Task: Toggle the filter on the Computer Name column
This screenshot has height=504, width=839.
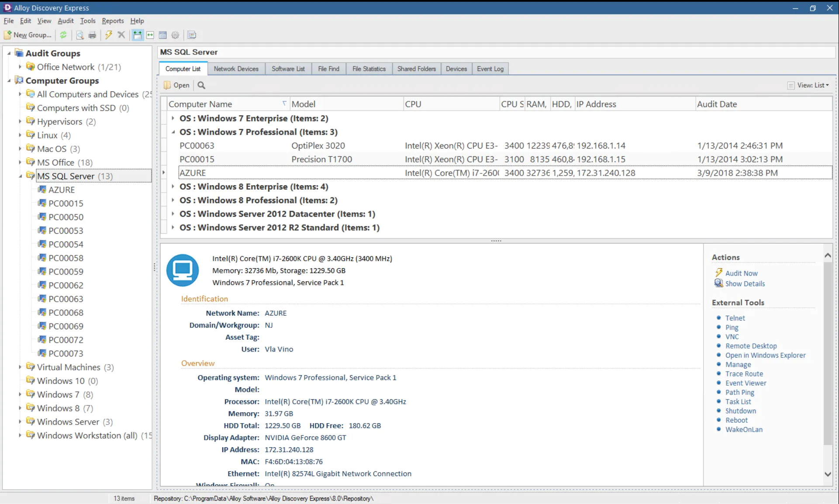Action: [x=284, y=104]
